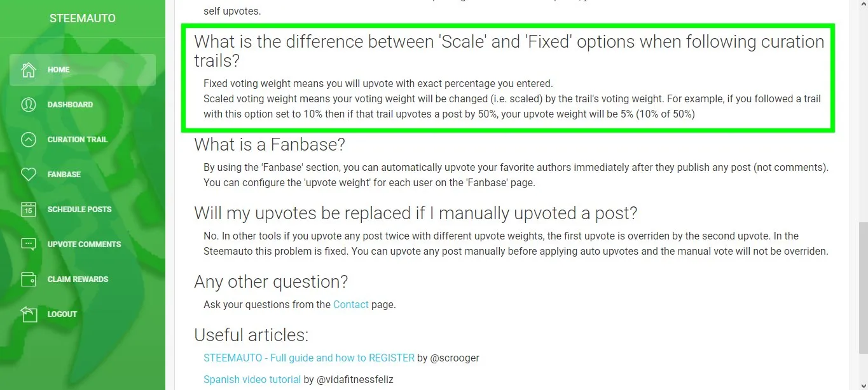Click the Curation Trail chevron icon
The width and height of the screenshot is (868, 390).
[29, 140]
